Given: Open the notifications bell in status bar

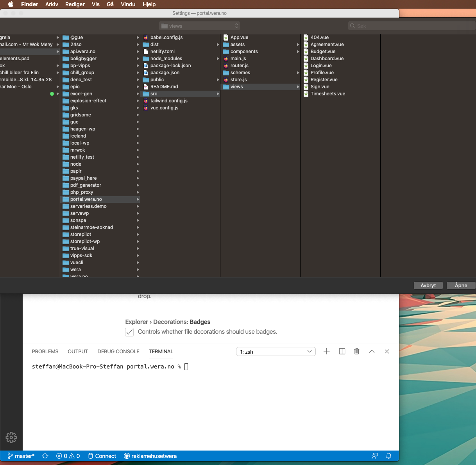Looking at the screenshot, I should click(x=389, y=456).
